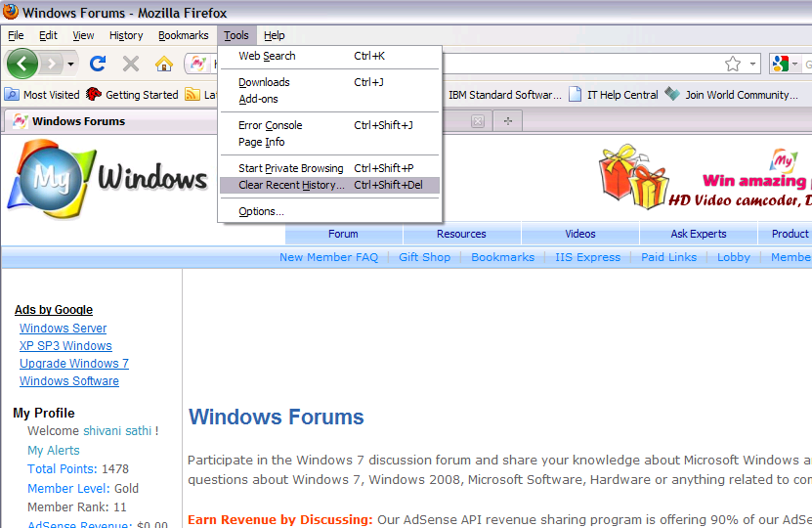Viewport: 812px width, 528px height.
Task: Choose Downloads from the Tools menu
Action: point(330,82)
